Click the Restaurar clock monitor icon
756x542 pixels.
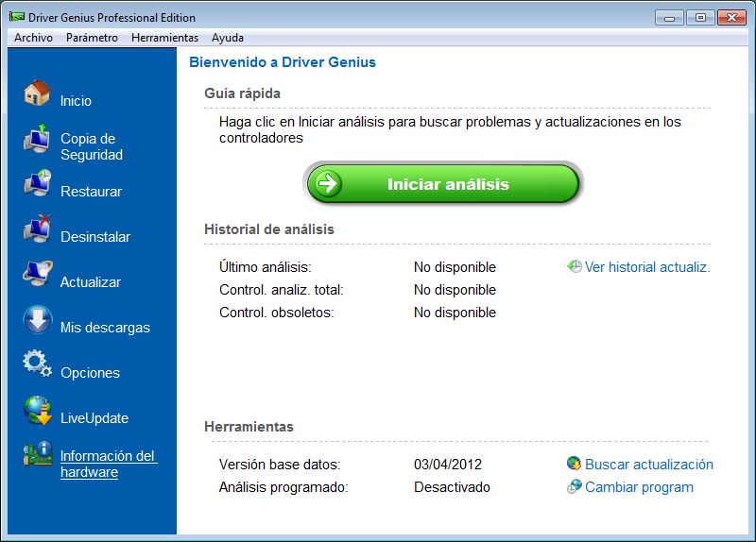[38, 183]
